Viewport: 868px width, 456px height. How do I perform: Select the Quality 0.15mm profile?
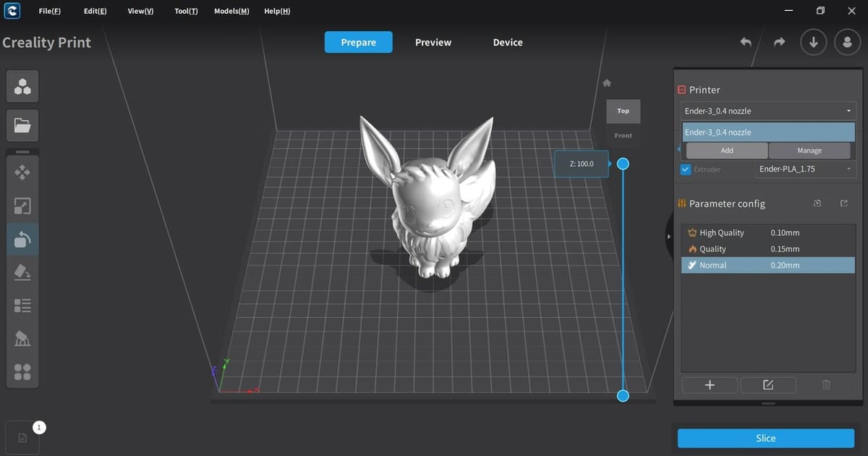[x=768, y=249]
